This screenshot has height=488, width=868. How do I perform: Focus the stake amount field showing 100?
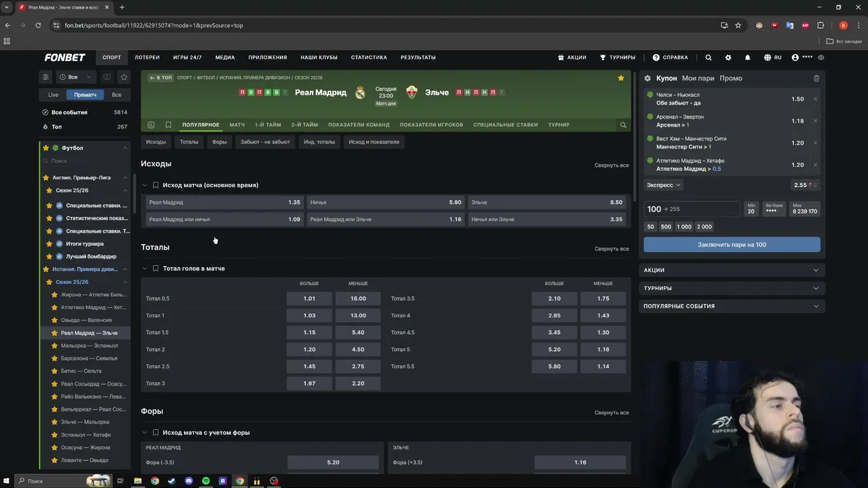pyautogui.click(x=692, y=209)
